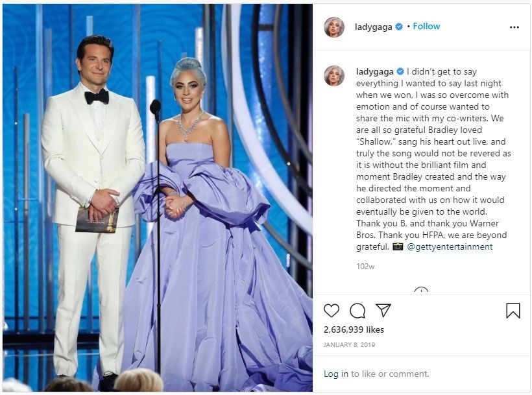This screenshot has height=395, width=532.
Task: Log in to like or comment
Action: tap(336, 374)
